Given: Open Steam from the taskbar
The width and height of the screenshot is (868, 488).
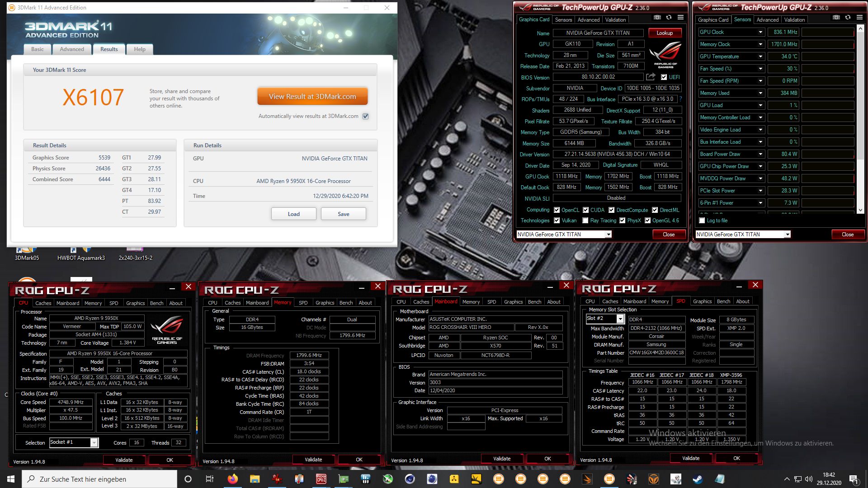Looking at the screenshot, I should [698, 479].
